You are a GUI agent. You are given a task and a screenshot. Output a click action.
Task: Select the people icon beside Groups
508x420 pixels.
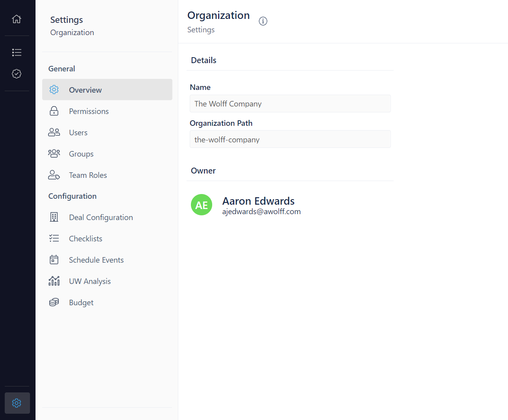(54, 153)
